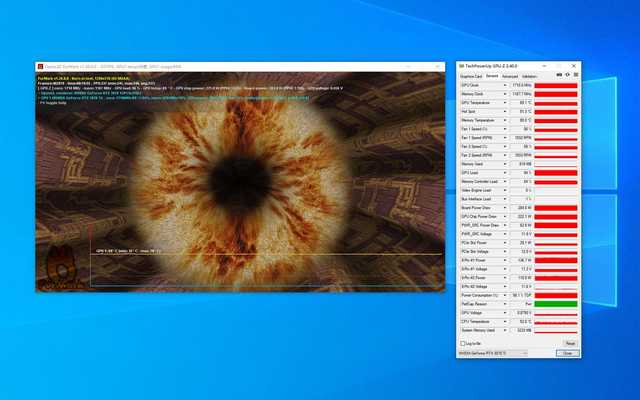Screen dimensions: 640x400
Task: Click the 8-Pin #2 Voltage label
Action: pos(474,287)
